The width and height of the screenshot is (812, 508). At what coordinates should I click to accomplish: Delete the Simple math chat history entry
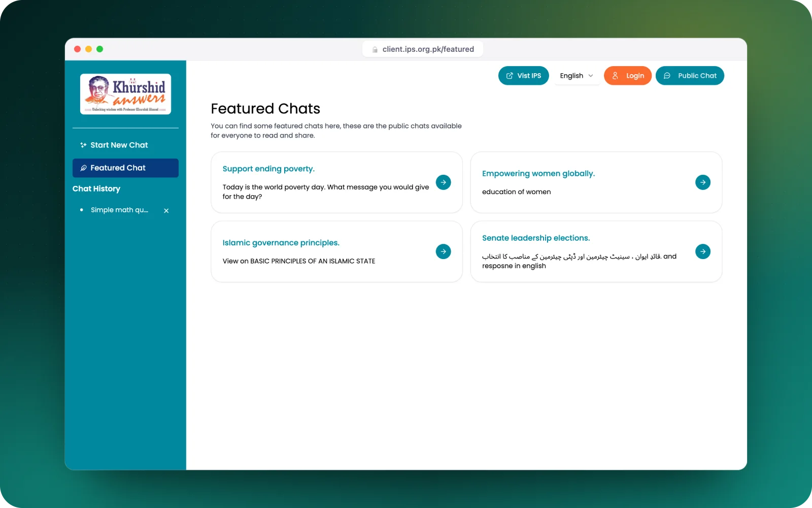(x=166, y=210)
